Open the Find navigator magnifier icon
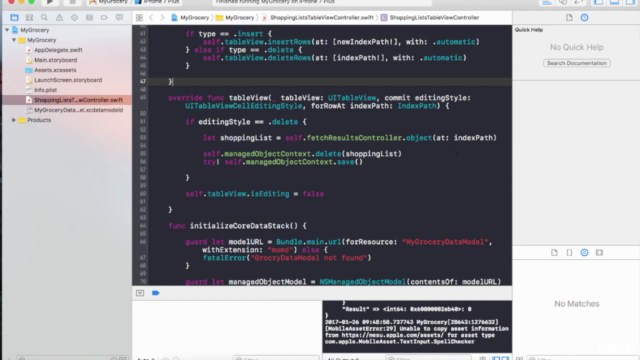 44,18
